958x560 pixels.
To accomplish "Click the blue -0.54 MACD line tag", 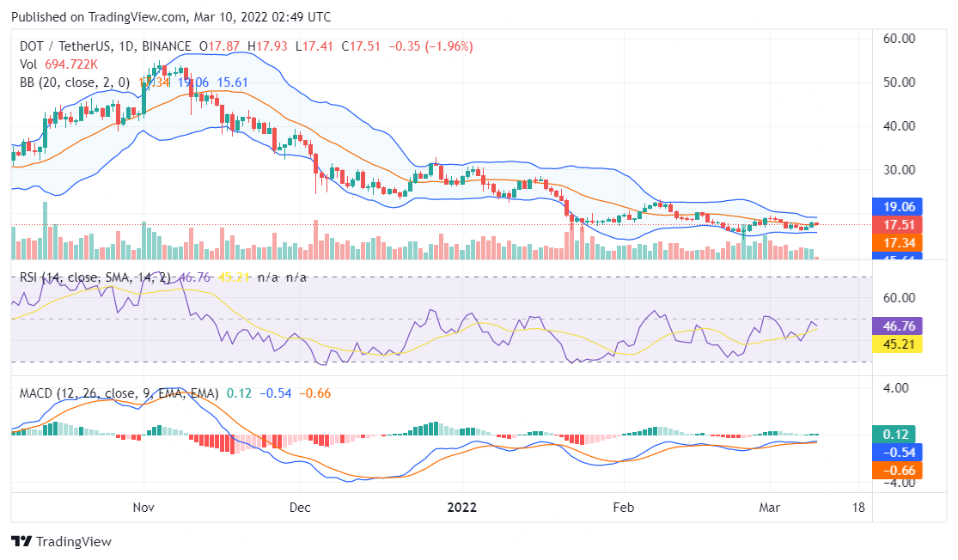I will coord(897,452).
